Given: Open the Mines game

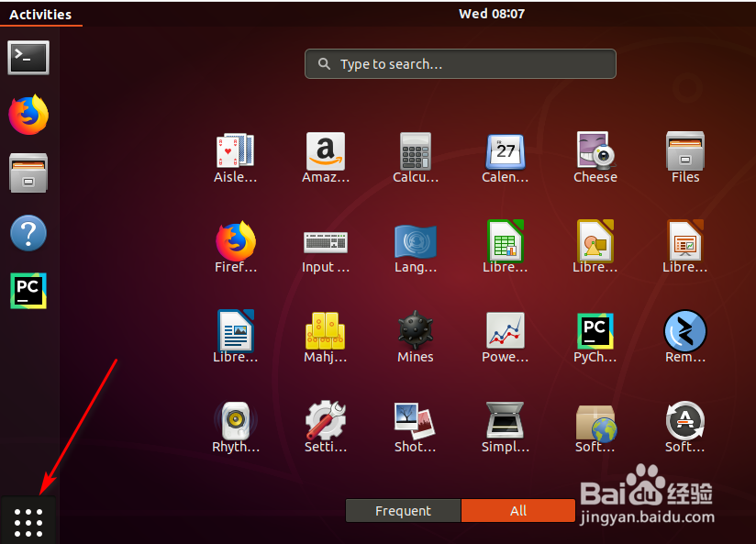Looking at the screenshot, I should (416, 337).
